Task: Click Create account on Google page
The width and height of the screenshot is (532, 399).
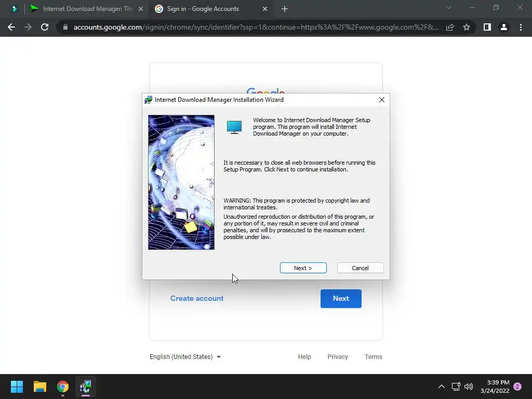Action: click(x=197, y=298)
